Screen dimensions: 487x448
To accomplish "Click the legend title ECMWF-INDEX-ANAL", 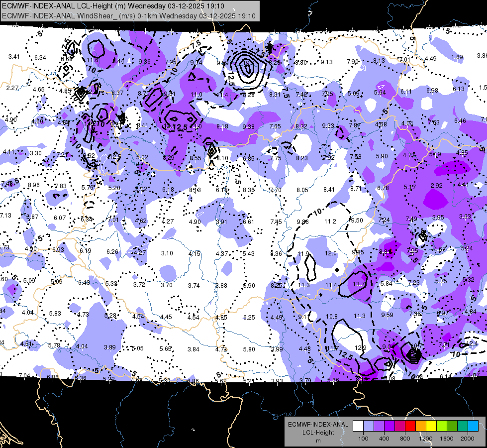I will point(318,425).
